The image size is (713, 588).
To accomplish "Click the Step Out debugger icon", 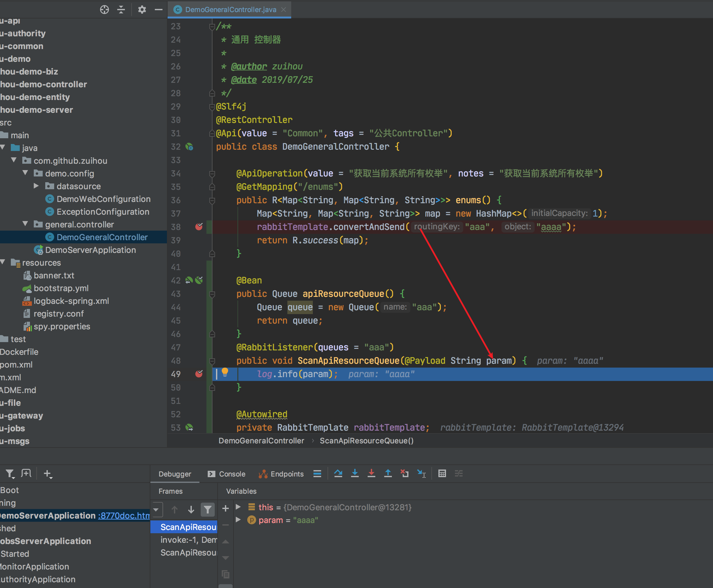I will pyautogui.click(x=388, y=474).
